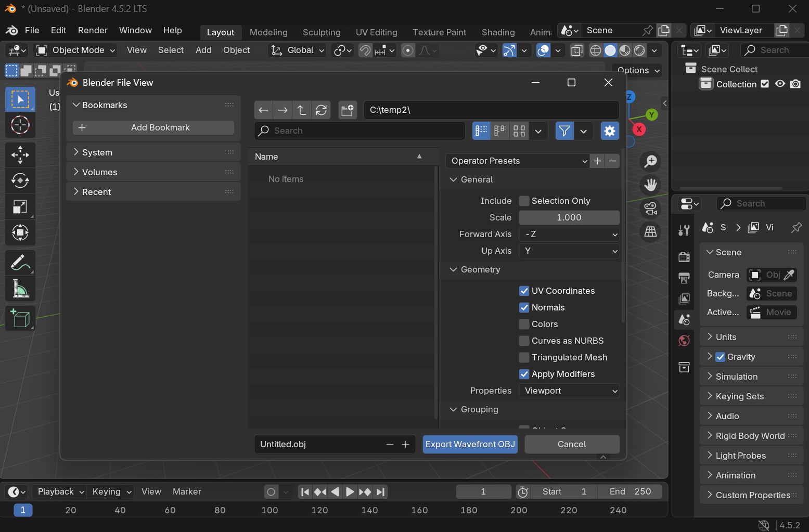This screenshot has height=532, width=809.
Task: Check the Triangulated Mesh option
Action: click(x=524, y=357)
